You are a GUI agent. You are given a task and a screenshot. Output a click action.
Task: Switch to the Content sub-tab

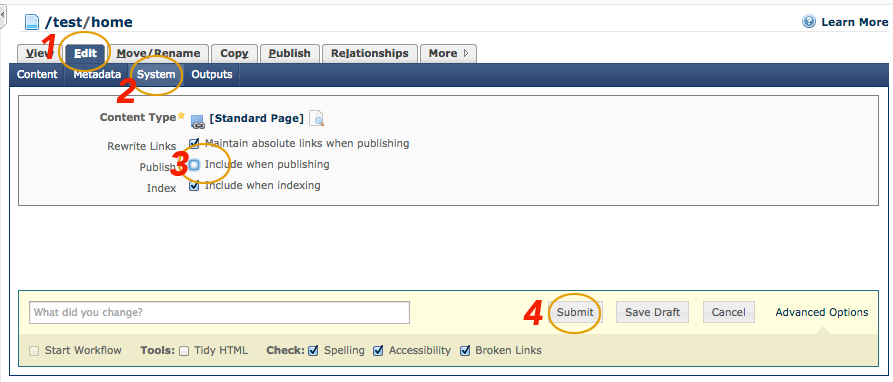click(37, 75)
